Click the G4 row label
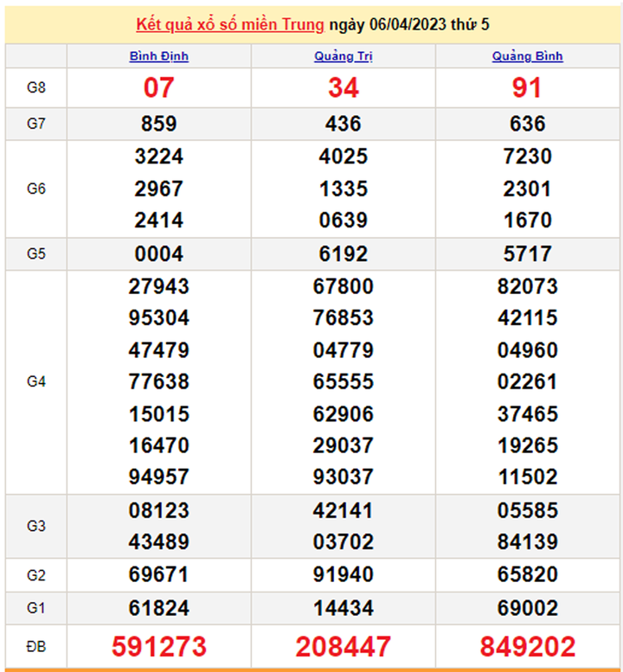Viewport: 623px width, 672px height. point(35,381)
